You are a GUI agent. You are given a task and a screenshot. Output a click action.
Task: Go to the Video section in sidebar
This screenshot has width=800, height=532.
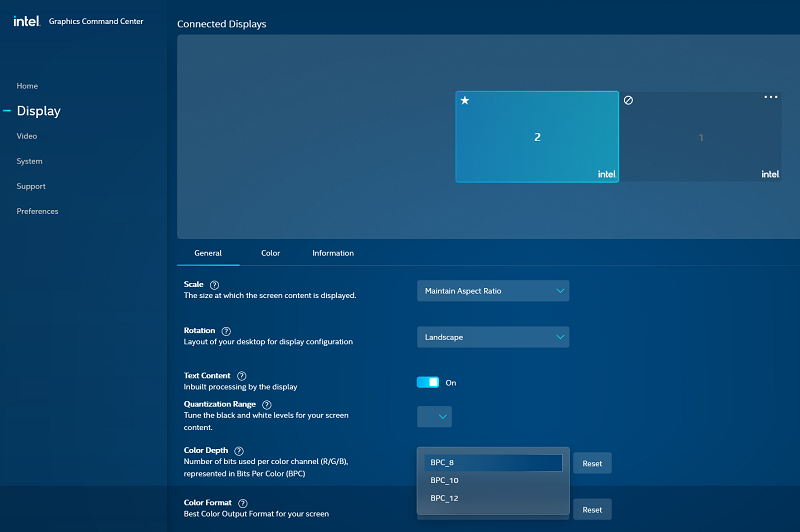(27, 136)
